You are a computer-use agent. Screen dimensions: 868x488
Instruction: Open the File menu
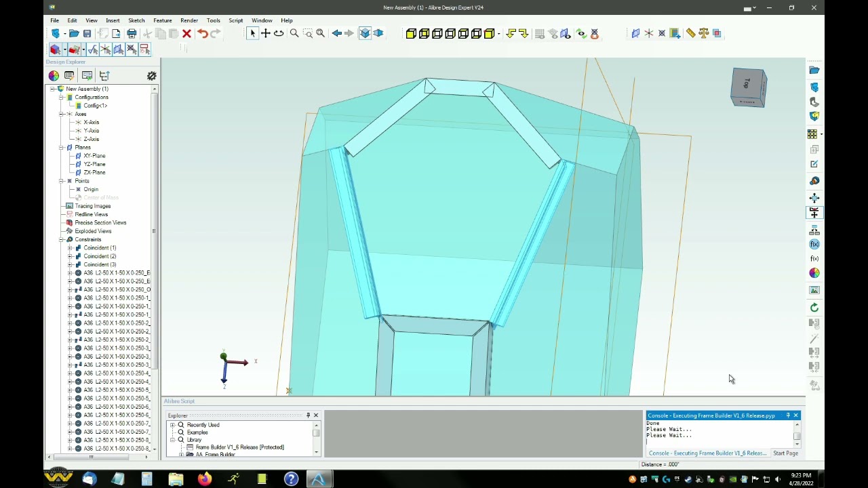click(54, 20)
